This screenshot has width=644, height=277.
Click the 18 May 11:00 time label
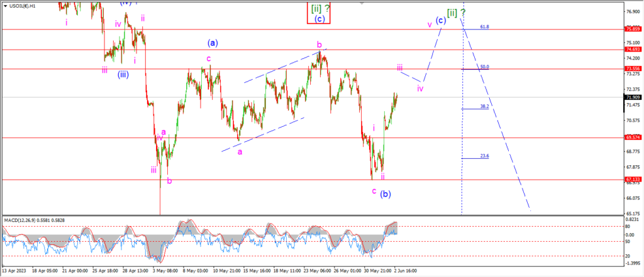pos(286,271)
